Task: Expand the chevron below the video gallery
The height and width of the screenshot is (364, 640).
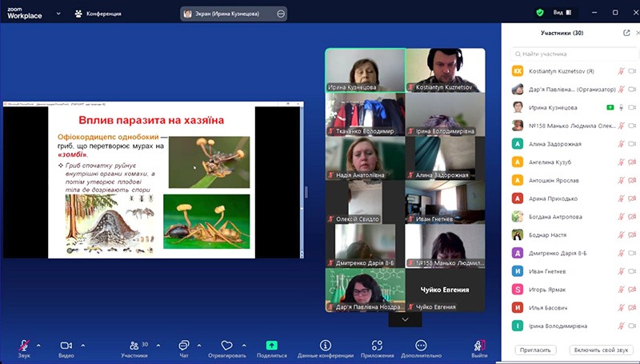Action: tap(405, 318)
